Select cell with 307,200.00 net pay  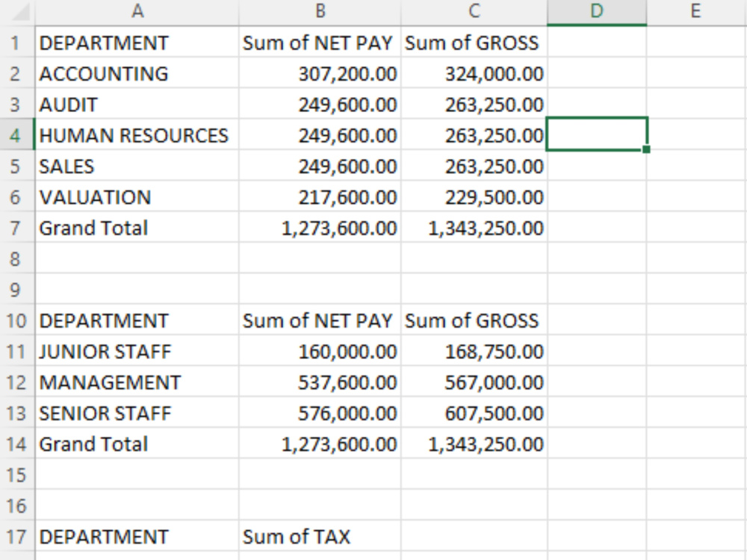(x=320, y=74)
